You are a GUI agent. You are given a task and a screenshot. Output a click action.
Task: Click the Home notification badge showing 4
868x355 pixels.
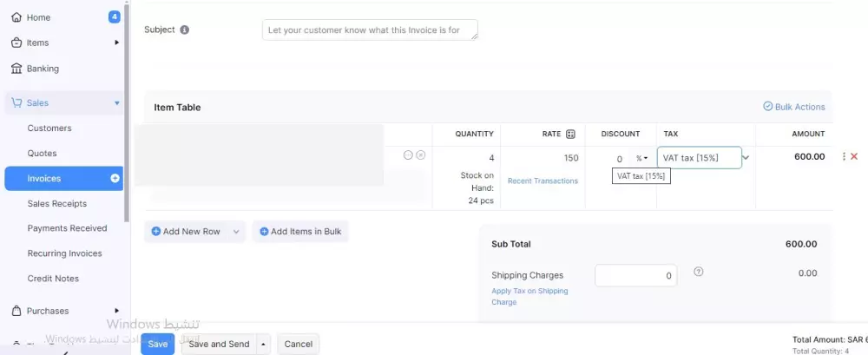[x=115, y=16]
